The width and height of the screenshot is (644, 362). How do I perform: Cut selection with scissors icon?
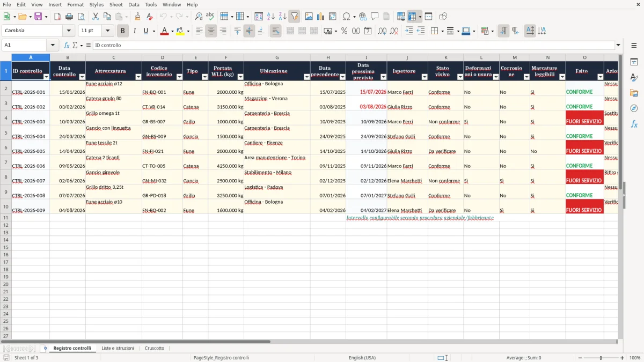[96, 17]
